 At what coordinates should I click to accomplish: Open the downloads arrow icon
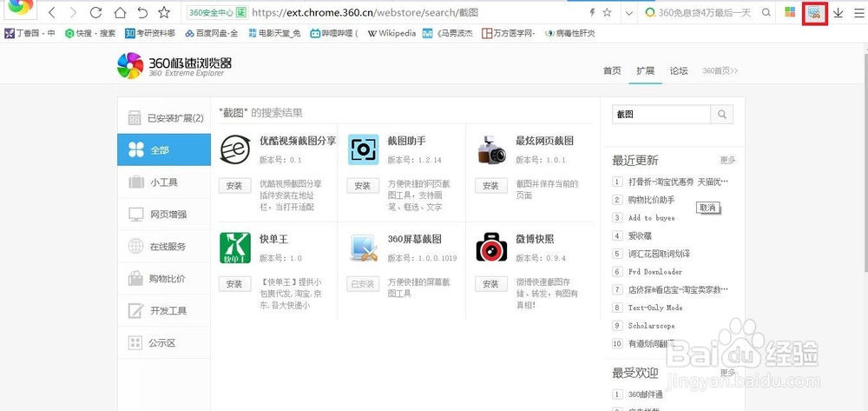[838, 12]
